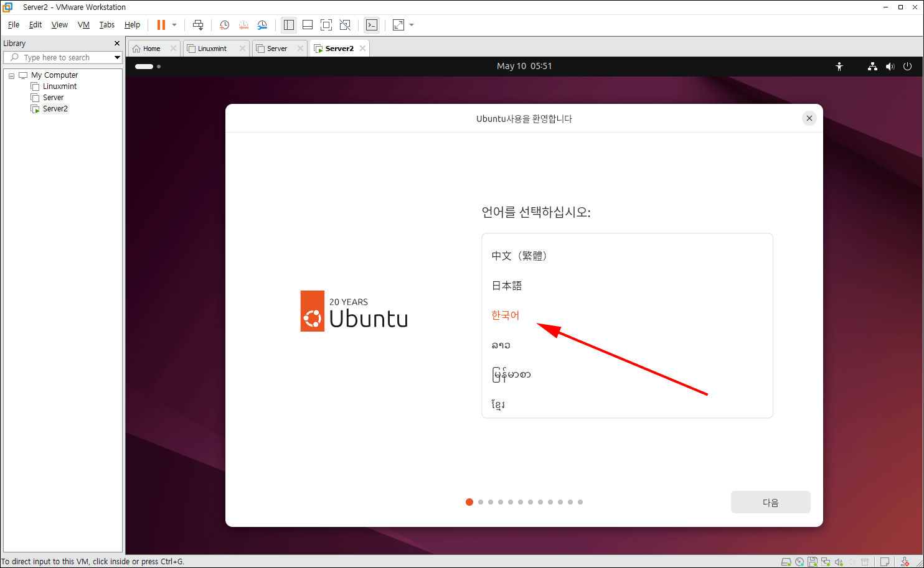The width and height of the screenshot is (924, 568).
Task: Click the greyed USB device status icon
Action: [852, 562]
